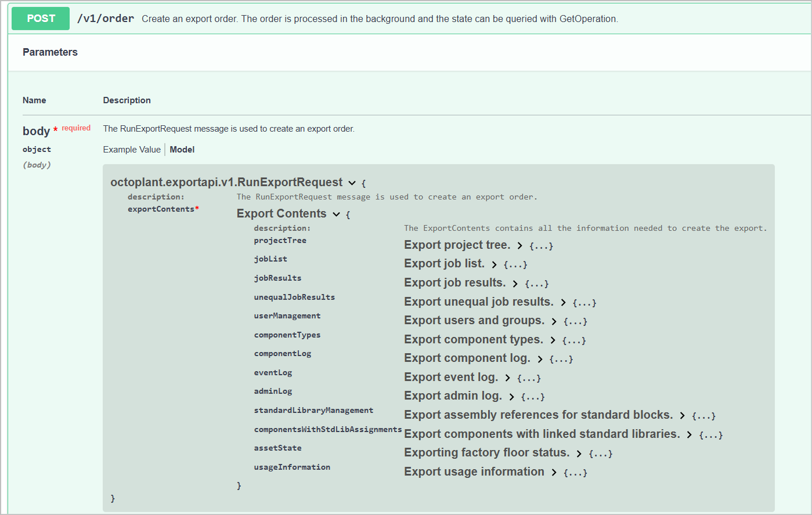Image resolution: width=812 pixels, height=515 pixels.
Task: Click the octoplant.exportapi.v1.RunExportRequest model title
Action: coord(227,182)
